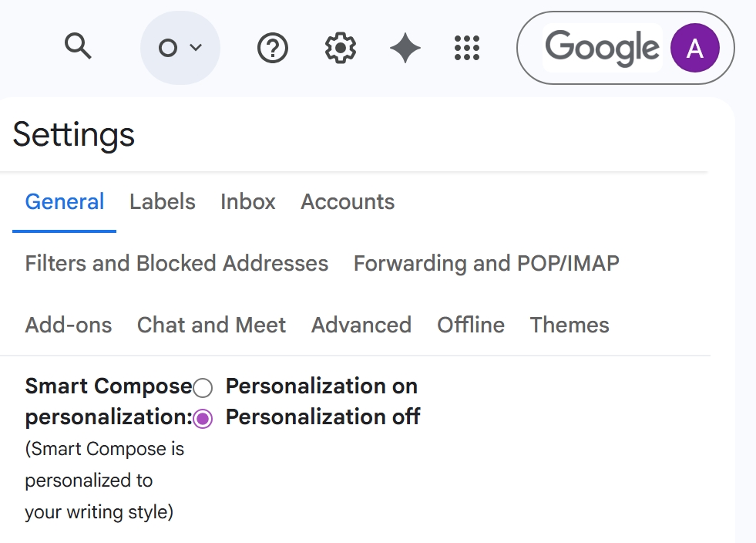Open the Advanced settings tab
The width and height of the screenshot is (756, 543).
pos(361,325)
